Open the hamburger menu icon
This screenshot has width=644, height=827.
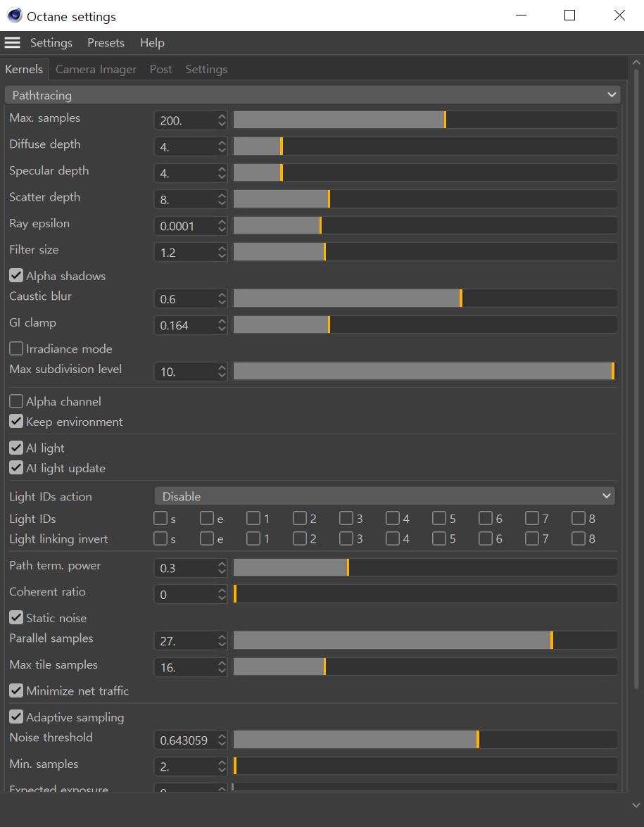click(12, 43)
